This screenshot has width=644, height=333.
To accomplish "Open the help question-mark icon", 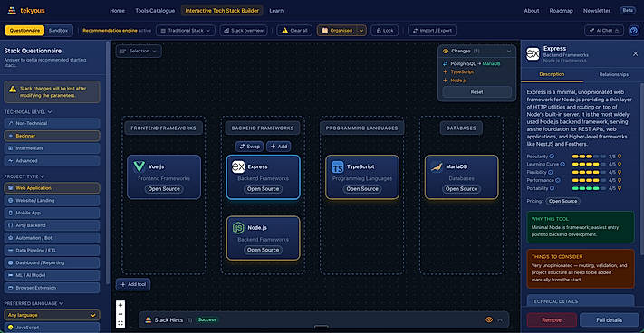I will [634, 31].
